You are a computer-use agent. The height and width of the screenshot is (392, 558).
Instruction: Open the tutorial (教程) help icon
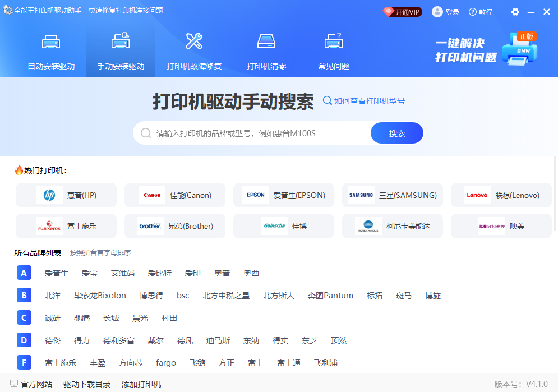click(x=473, y=12)
